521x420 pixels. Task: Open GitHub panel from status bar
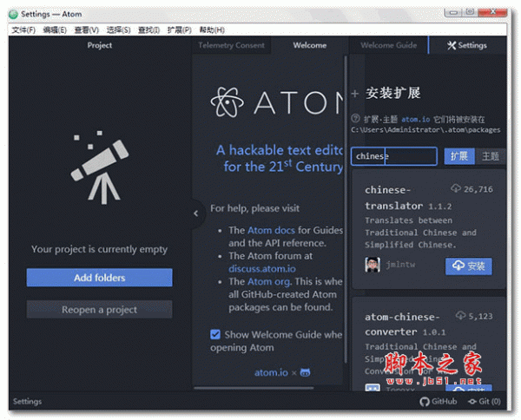point(438,402)
